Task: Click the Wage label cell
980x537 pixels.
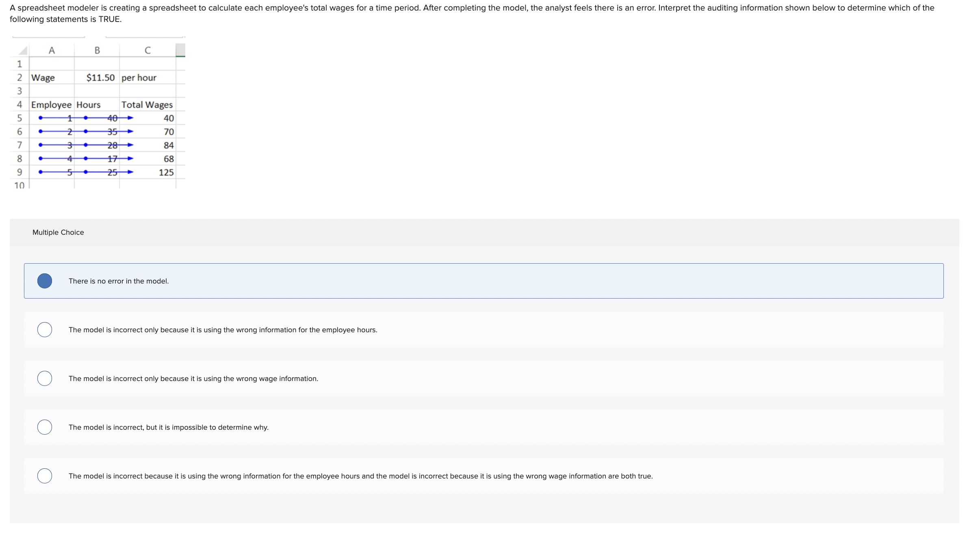Action: pyautogui.click(x=43, y=78)
